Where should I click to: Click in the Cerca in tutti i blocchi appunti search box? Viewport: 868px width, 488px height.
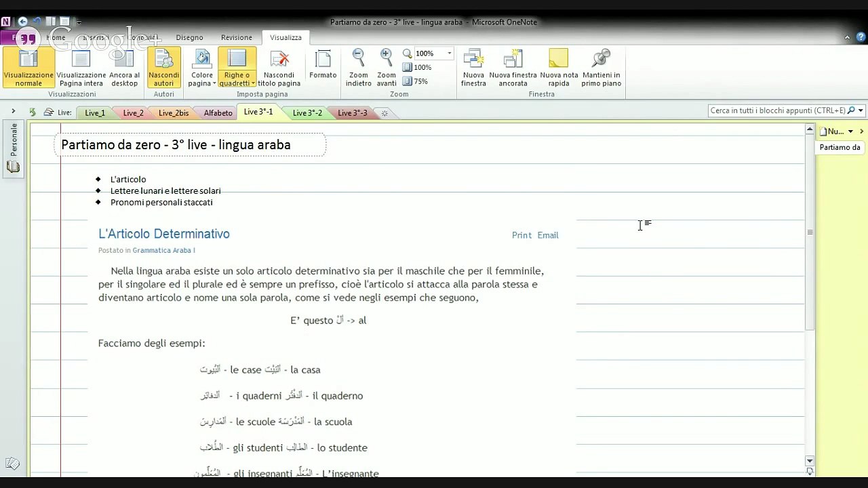pyautogui.click(x=778, y=110)
